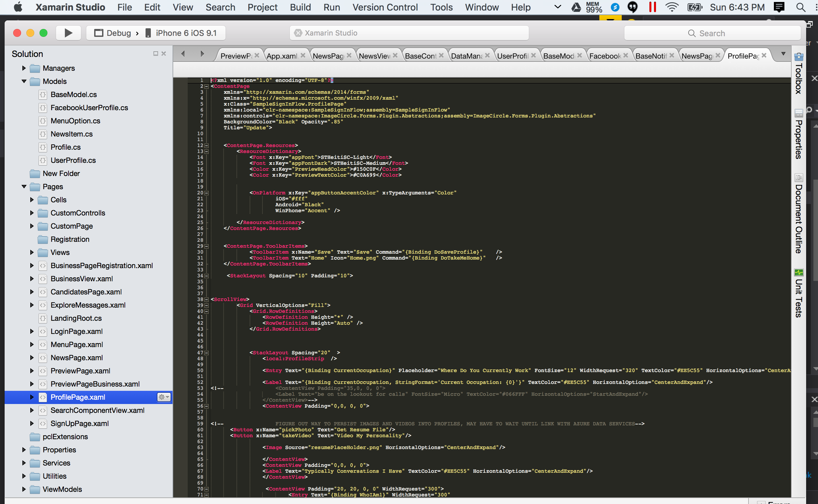Open the Properties side panel

[x=799, y=134]
